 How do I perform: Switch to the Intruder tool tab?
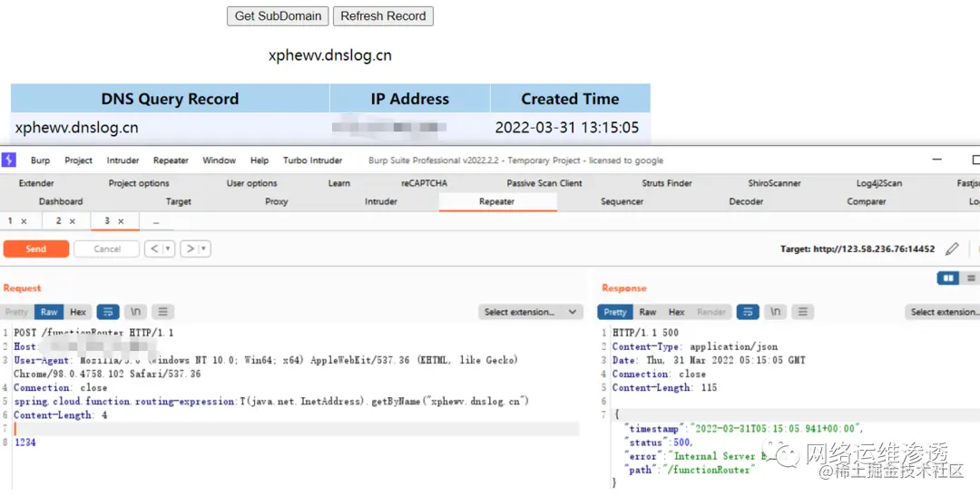[380, 201]
